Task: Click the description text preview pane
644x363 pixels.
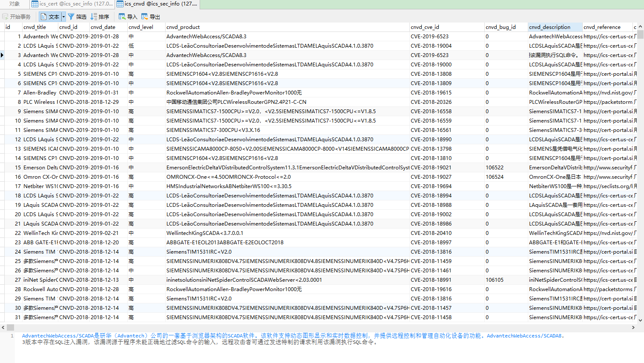Action: click(x=329, y=347)
